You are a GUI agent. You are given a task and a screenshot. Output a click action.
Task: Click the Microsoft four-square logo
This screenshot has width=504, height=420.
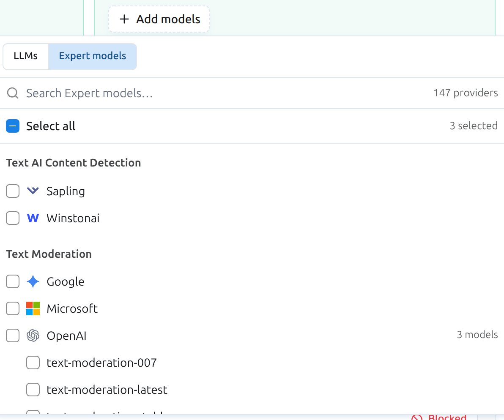click(x=33, y=308)
